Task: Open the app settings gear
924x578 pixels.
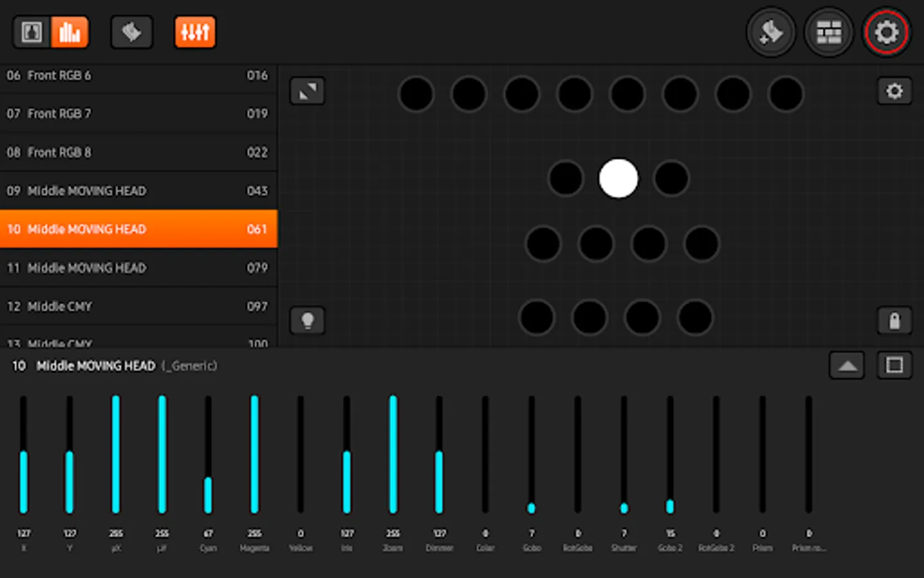Action: 886,31
